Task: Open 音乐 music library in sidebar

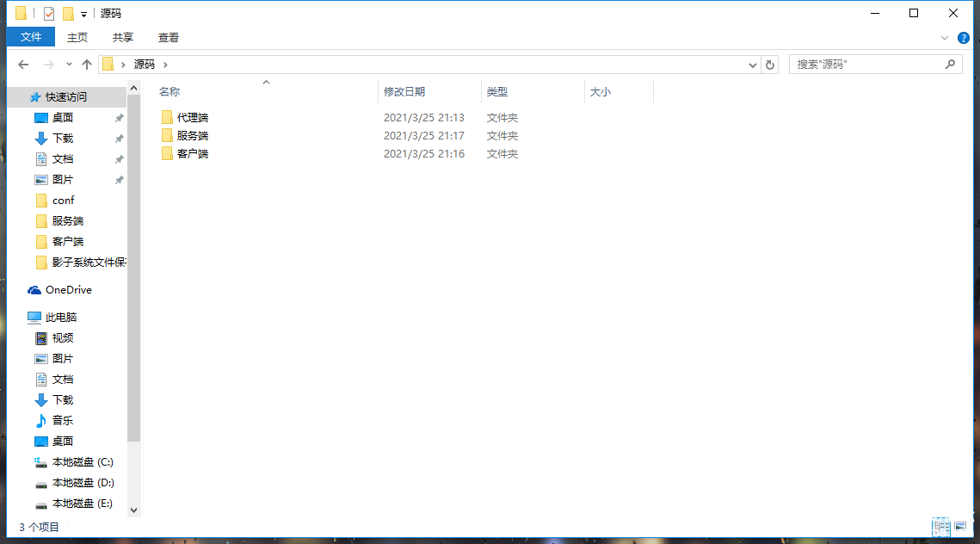Action: (53, 421)
